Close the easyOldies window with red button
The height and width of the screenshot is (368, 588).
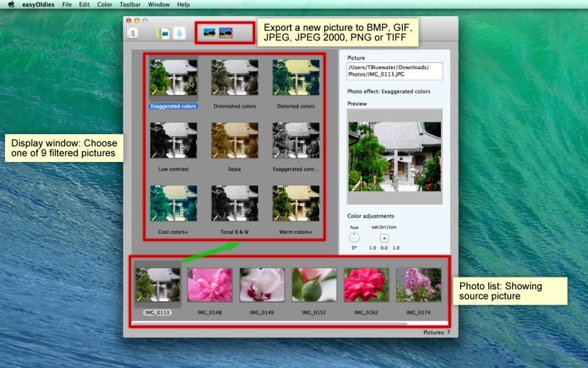click(x=129, y=21)
